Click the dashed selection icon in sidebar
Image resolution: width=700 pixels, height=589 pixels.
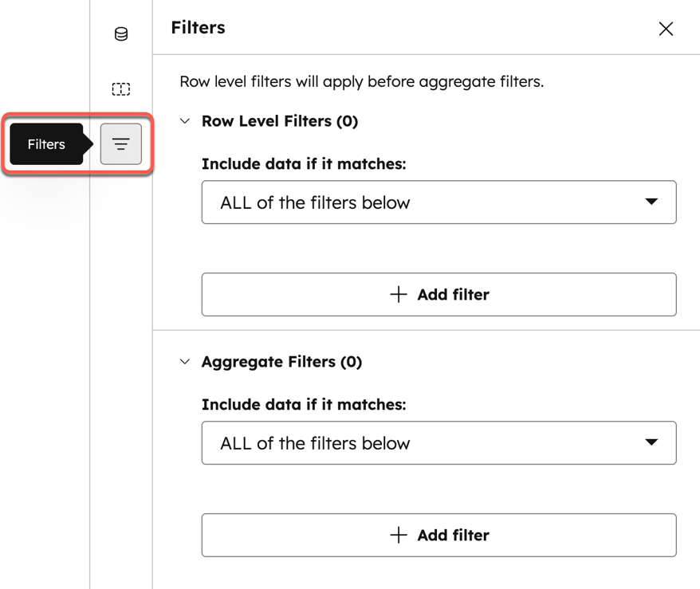(x=120, y=89)
